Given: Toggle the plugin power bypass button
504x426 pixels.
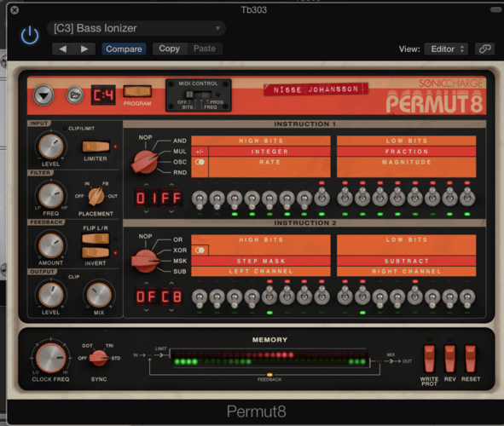Looking at the screenshot, I should click(30, 35).
